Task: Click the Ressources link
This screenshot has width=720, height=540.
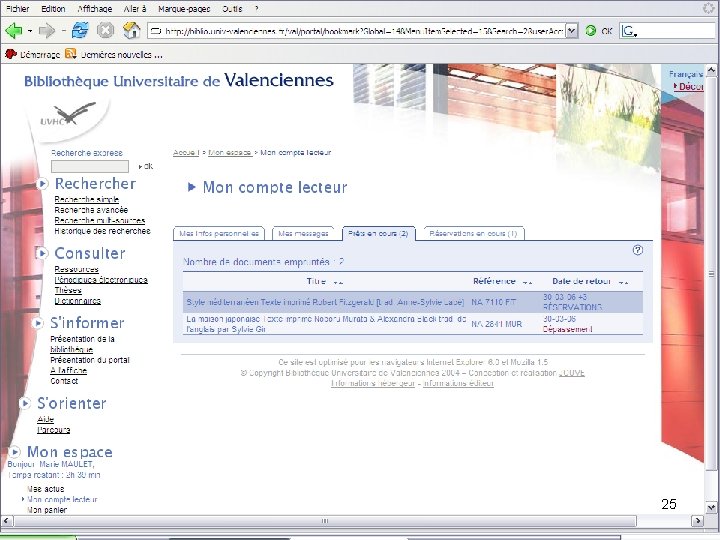Action: [76, 269]
